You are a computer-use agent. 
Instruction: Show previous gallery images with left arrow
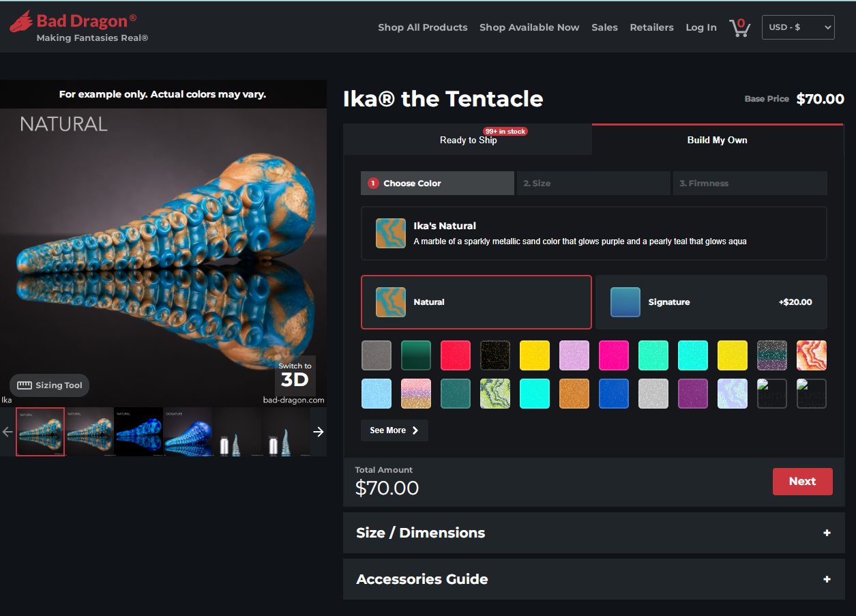8,432
